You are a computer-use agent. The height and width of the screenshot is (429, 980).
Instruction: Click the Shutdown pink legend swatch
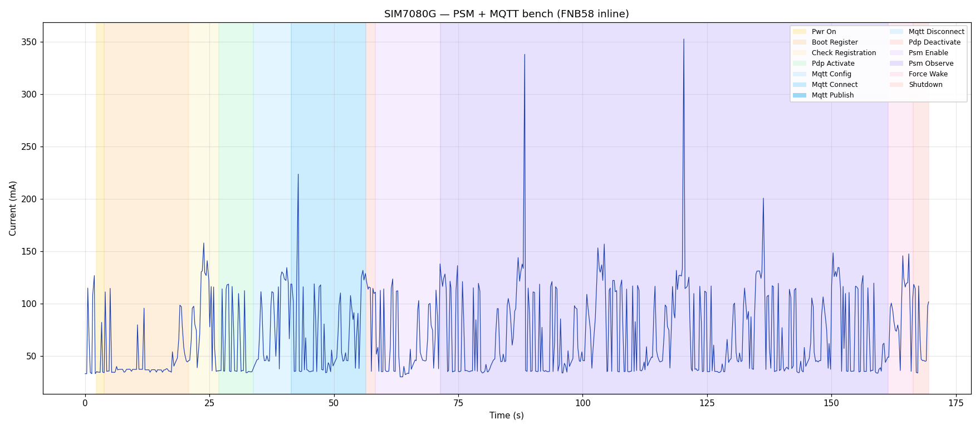click(896, 85)
